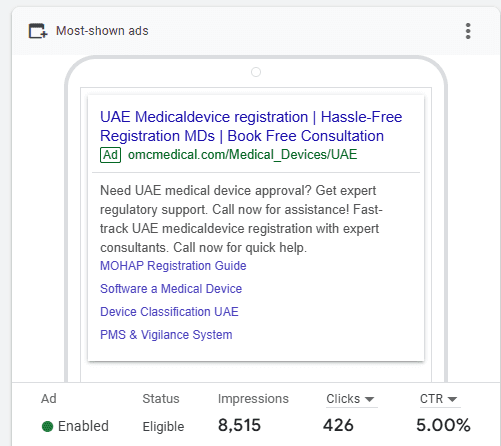501x446 pixels.
Task: Click the Most-shown ads title
Action: (102, 31)
